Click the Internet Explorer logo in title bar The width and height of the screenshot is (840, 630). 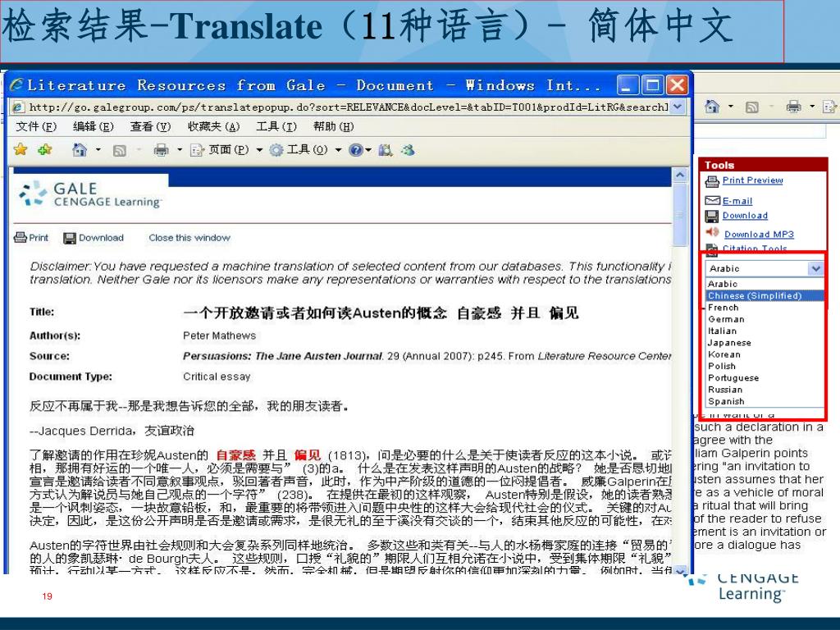(16, 84)
